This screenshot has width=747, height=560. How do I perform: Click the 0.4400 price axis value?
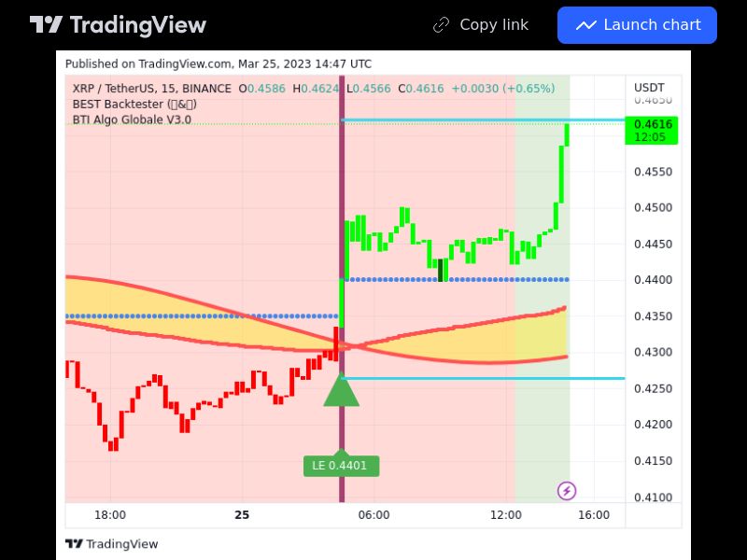pyautogui.click(x=653, y=280)
